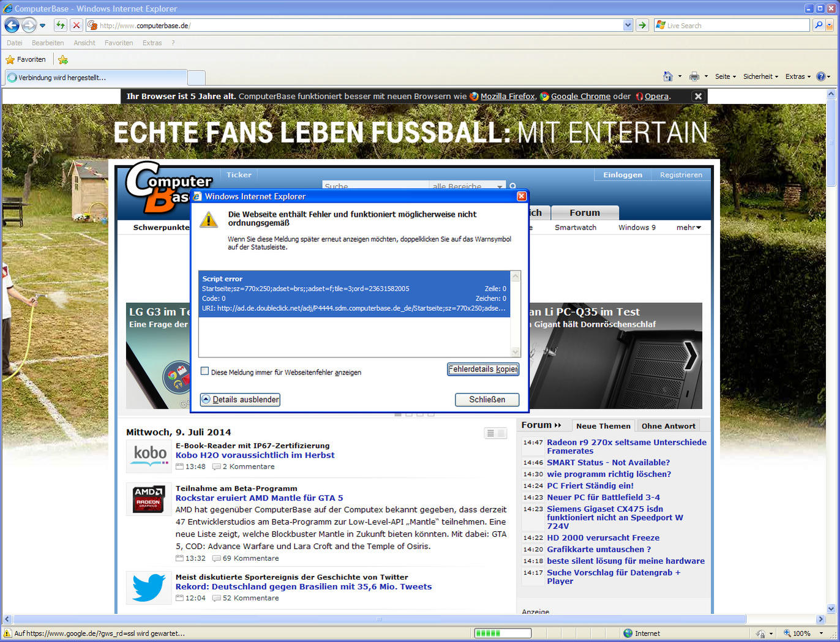This screenshot has height=642, width=840.
Task: Click the green Go arrow beside the address bar
Action: pos(642,25)
